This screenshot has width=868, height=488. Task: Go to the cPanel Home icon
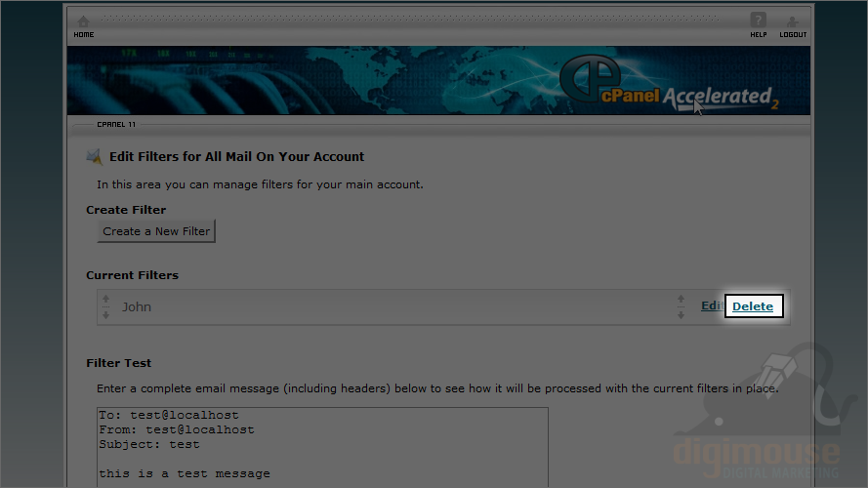point(84,21)
